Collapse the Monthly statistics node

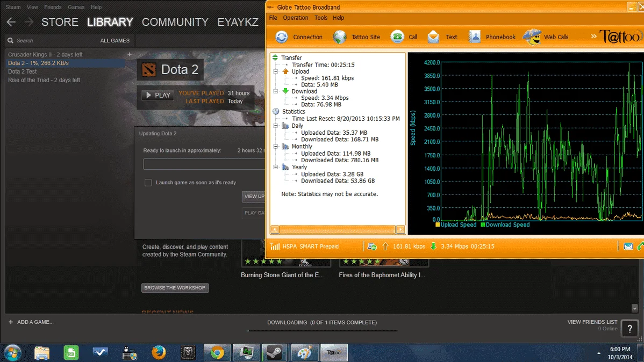276,146
